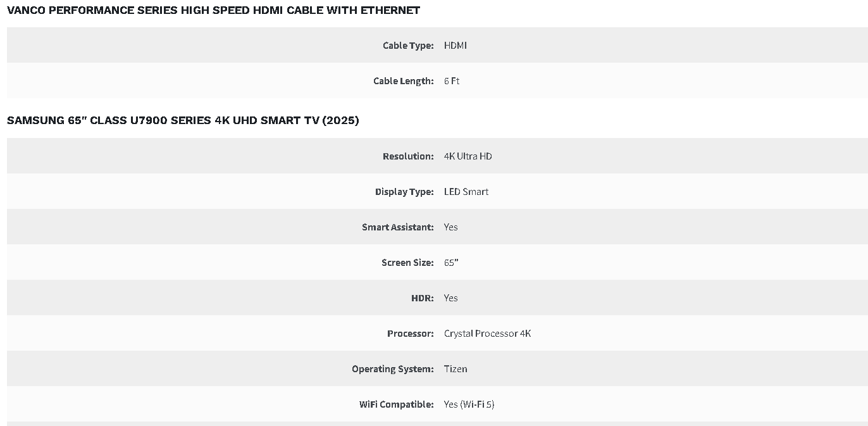The height and width of the screenshot is (426, 868).
Task: Select the Screen Size label
Action: [x=407, y=263]
